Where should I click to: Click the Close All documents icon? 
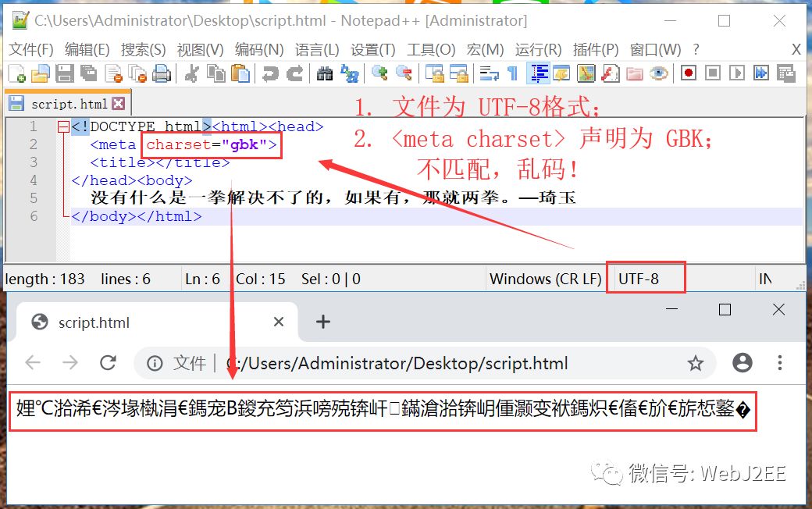[x=137, y=73]
